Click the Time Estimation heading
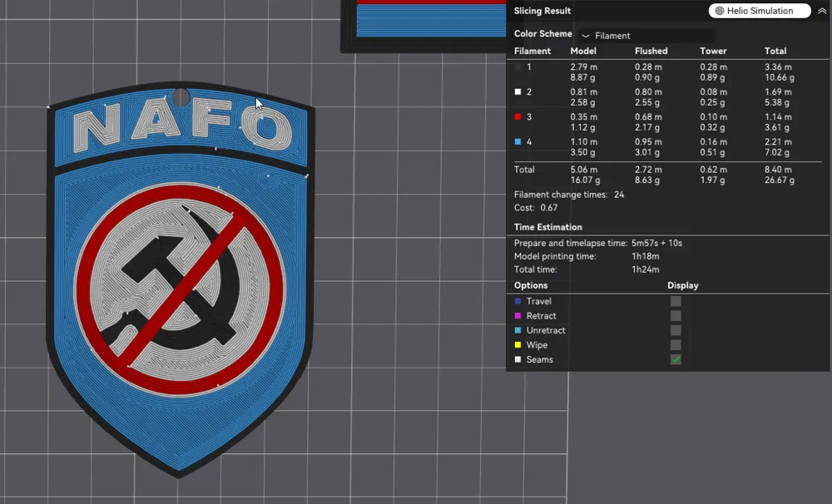This screenshot has height=504, width=832. [547, 227]
